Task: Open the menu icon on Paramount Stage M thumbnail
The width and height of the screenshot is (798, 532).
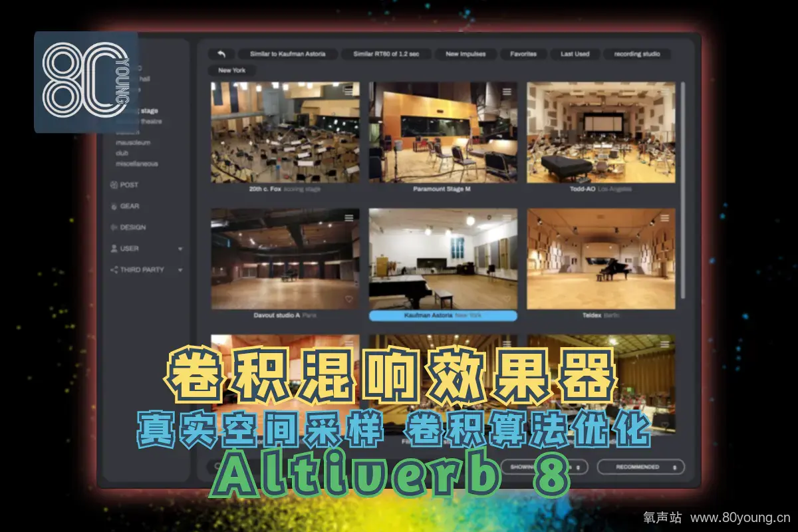Action: tap(507, 91)
